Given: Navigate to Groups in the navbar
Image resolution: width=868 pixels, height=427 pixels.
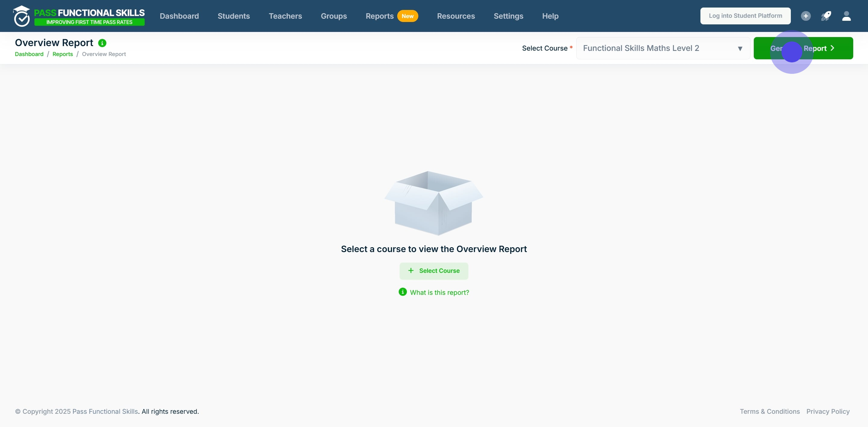Looking at the screenshot, I should point(334,16).
